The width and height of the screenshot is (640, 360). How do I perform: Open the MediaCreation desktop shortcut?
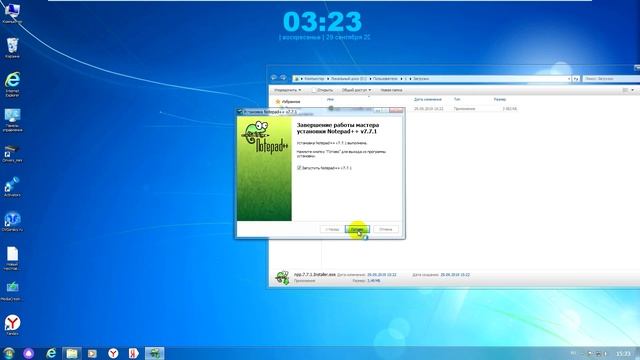click(12, 291)
